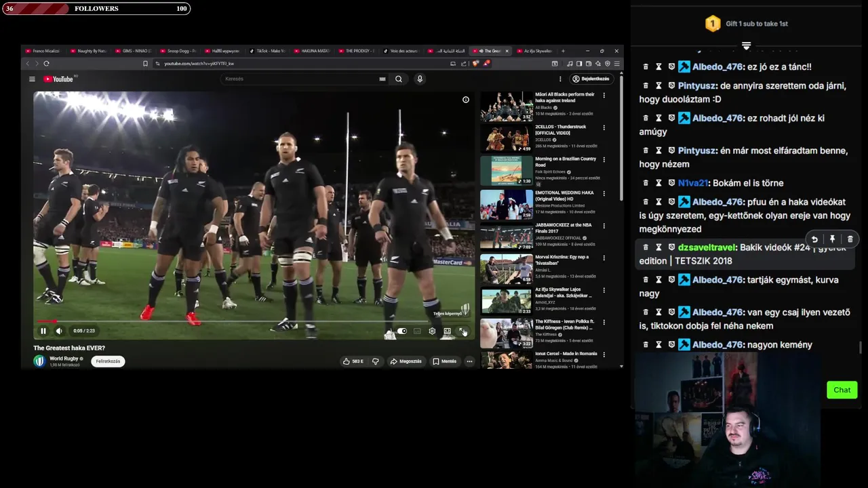Go to the YouTube home logo

pos(58,79)
